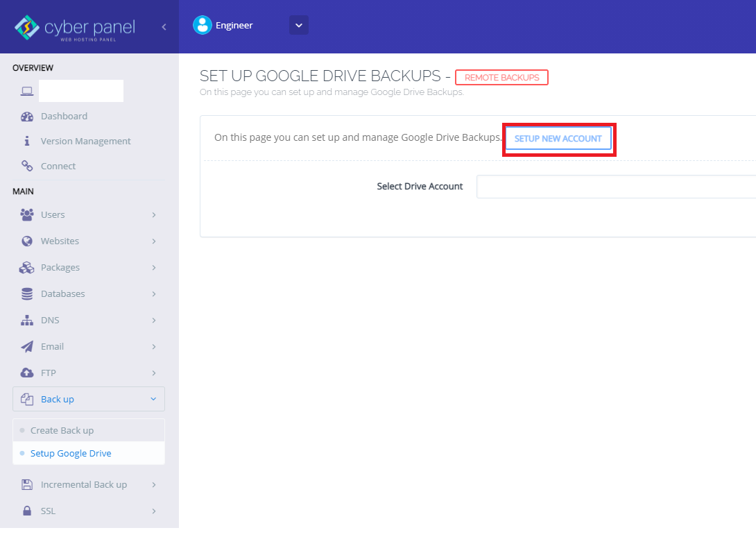Screen dimensions: 756x537
Task: Collapse the sidebar with the left arrow
Action: (164, 27)
